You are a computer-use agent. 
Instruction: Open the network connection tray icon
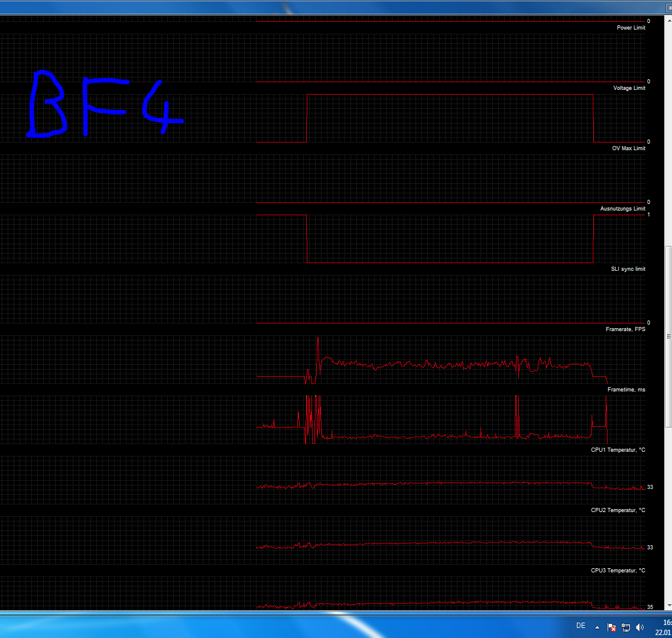click(x=626, y=628)
